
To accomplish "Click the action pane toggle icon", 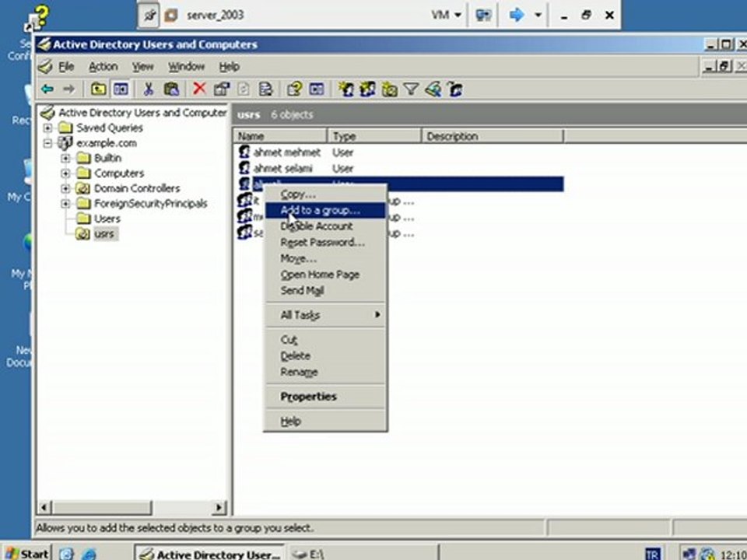I will 317,89.
